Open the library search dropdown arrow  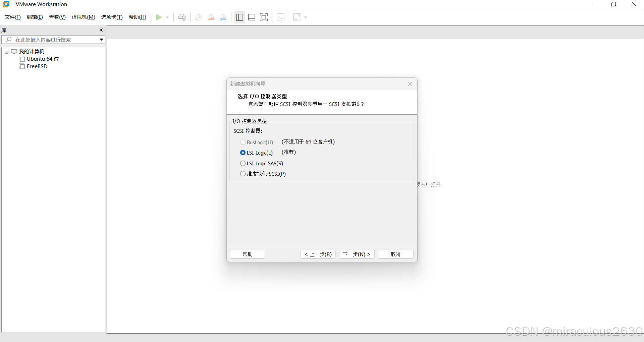[101, 40]
